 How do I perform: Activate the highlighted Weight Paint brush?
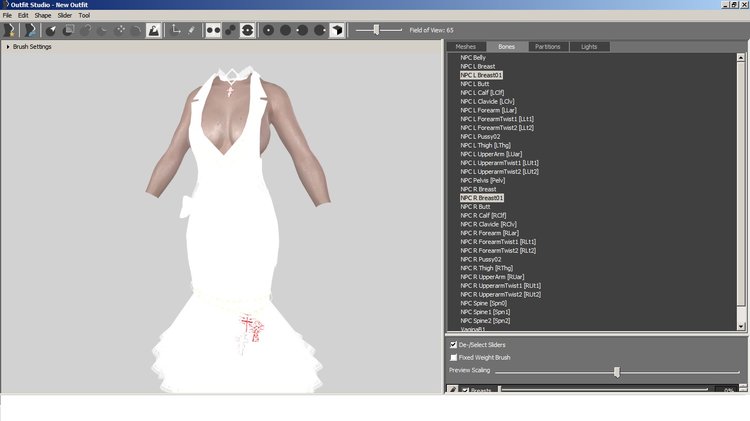(153, 30)
